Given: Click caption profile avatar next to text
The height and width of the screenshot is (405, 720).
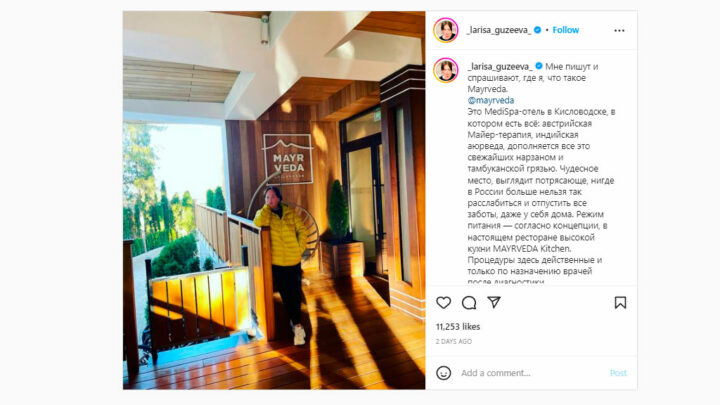Looking at the screenshot, I should 446,70.
